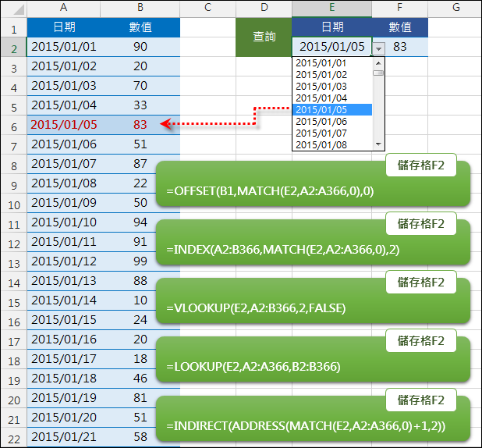Click cell A13 with 2015/01/12
Viewport: 482px width, 448px height.
64,261
